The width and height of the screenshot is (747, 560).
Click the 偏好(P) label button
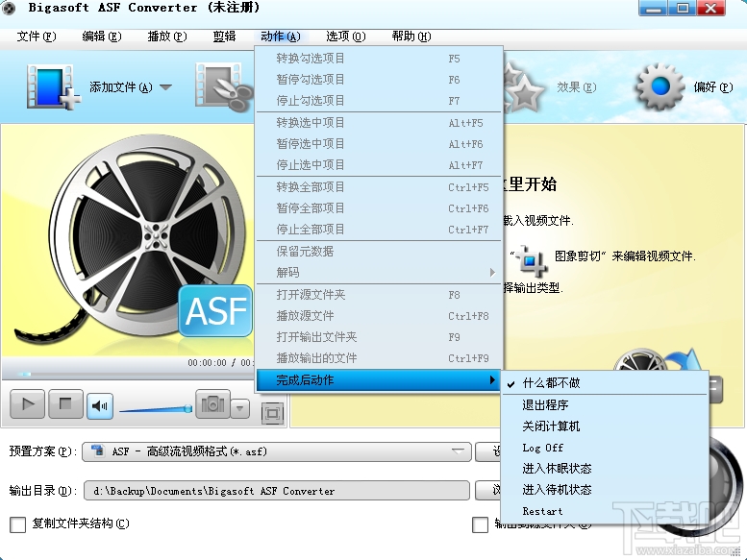(x=712, y=87)
